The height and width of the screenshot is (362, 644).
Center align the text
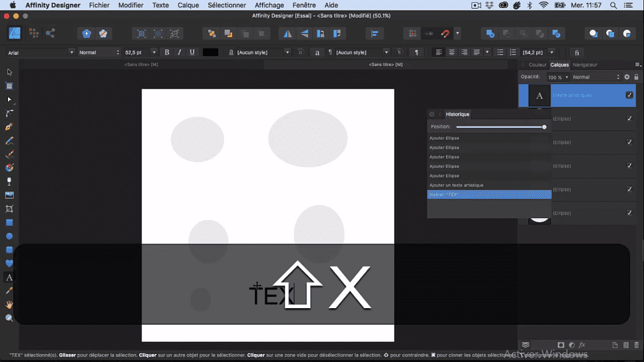(x=451, y=52)
